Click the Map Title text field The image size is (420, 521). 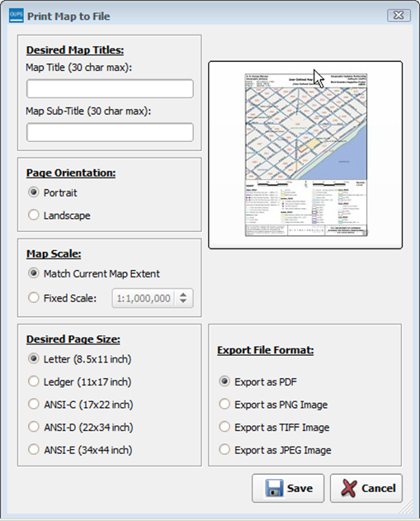pyautogui.click(x=110, y=88)
